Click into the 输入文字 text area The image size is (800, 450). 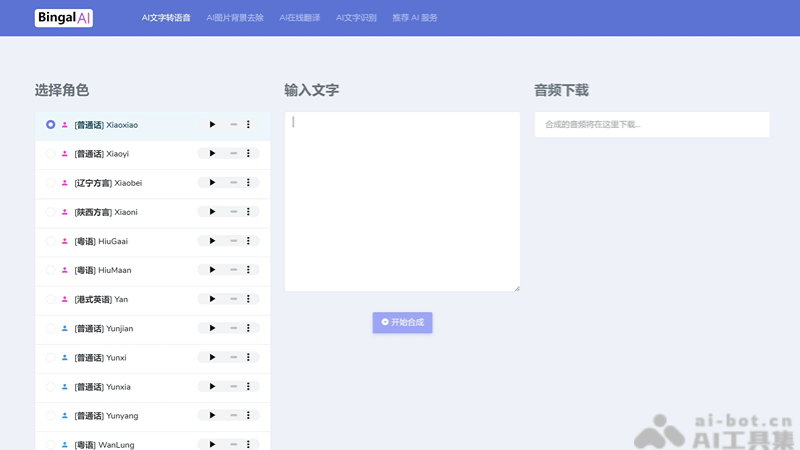click(402, 201)
